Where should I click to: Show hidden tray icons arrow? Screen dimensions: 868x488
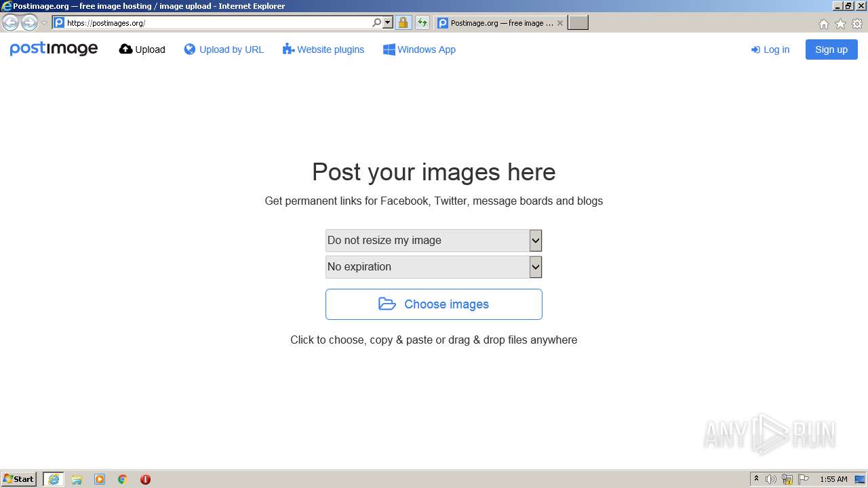point(756,479)
